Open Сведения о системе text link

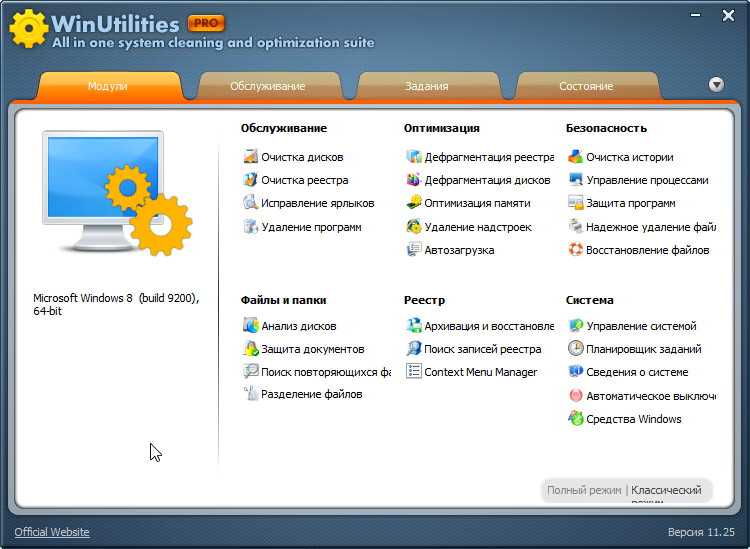[637, 372]
